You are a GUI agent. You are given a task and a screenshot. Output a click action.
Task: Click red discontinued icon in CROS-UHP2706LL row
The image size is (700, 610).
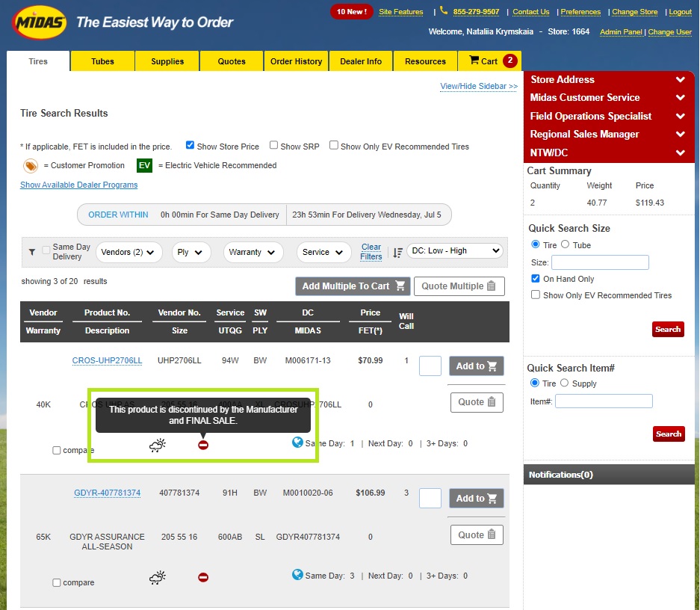point(203,445)
